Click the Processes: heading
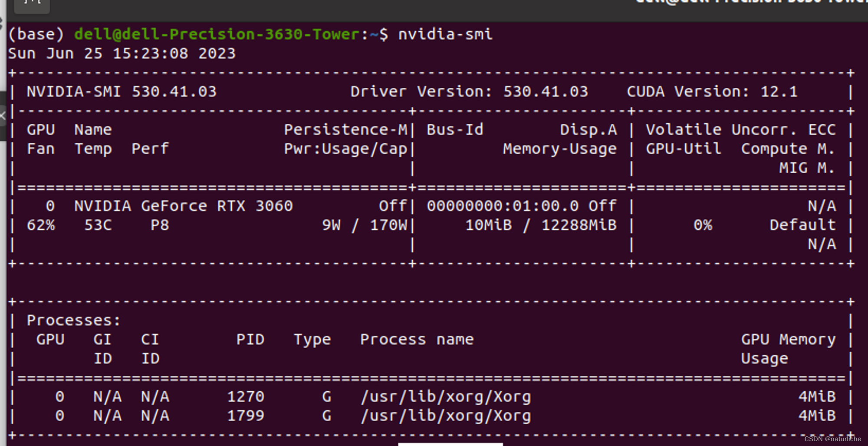868x446 pixels. tap(74, 320)
